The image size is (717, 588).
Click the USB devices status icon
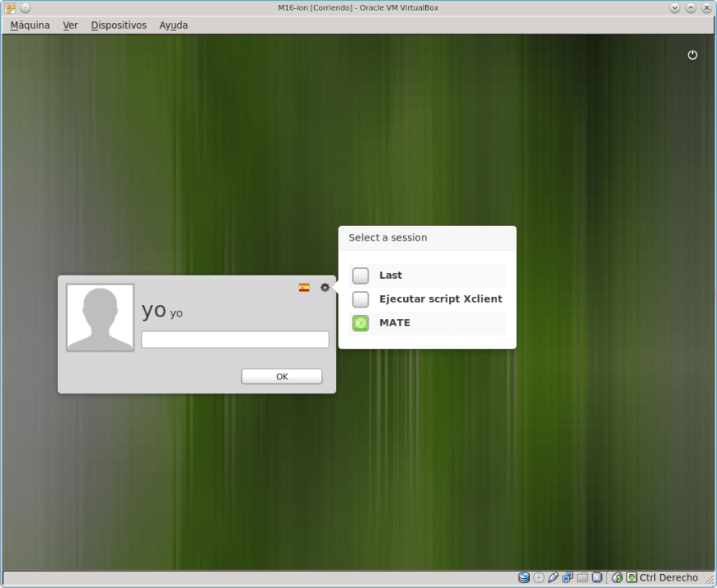(x=553, y=577)
